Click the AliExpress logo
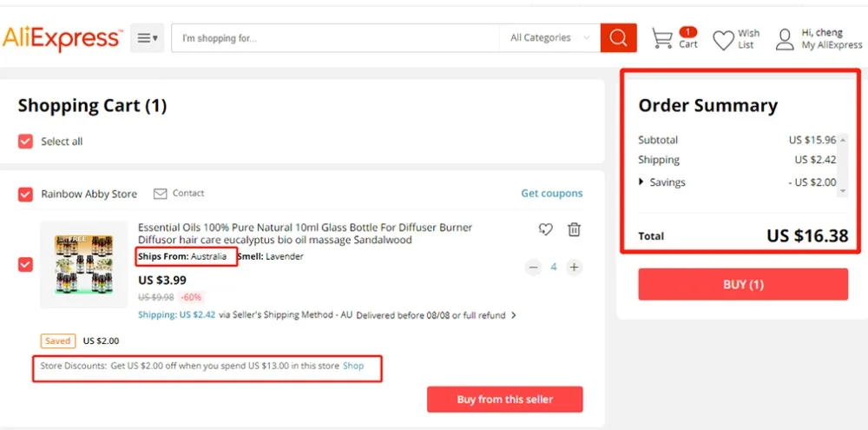The height and width of the screenshot is (430, 868). point(62,38)
